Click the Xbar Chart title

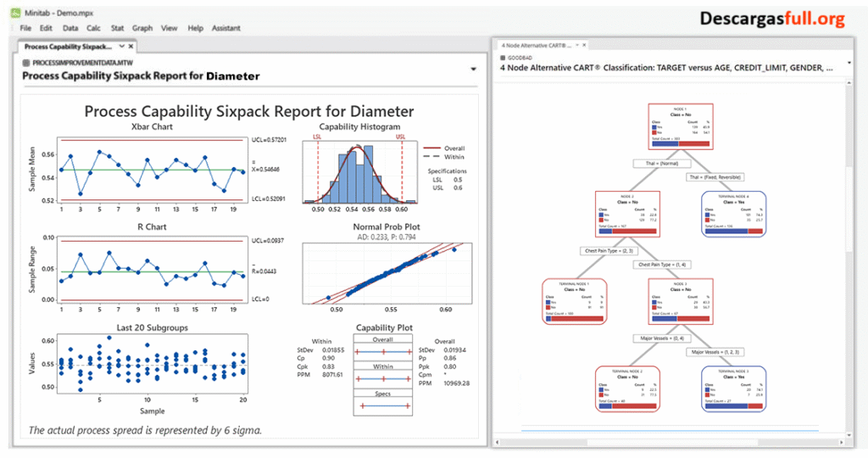click(152, 127)
